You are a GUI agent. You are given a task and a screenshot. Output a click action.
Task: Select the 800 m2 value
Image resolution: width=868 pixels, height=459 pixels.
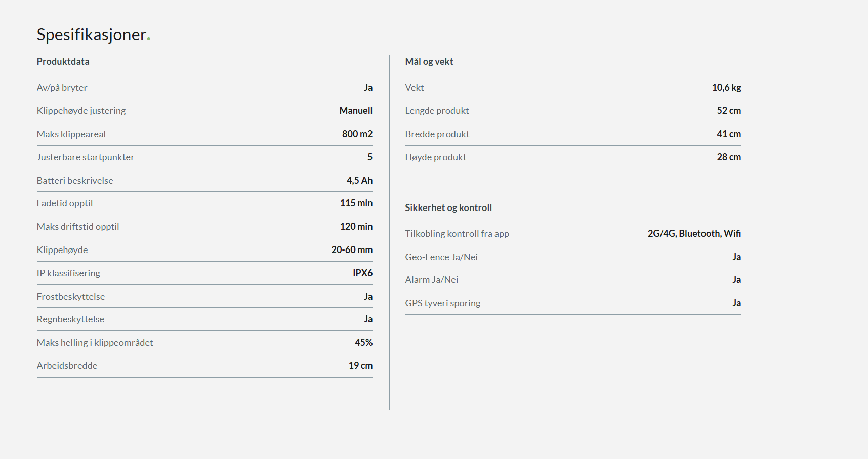[x=357, y=134]
